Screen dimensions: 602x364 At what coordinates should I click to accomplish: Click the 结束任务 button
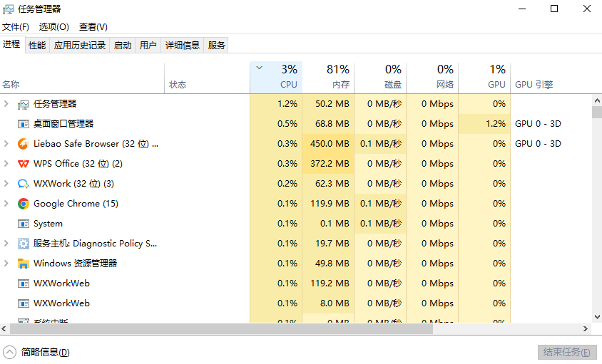pyautogui.click(x=566, y=352)
